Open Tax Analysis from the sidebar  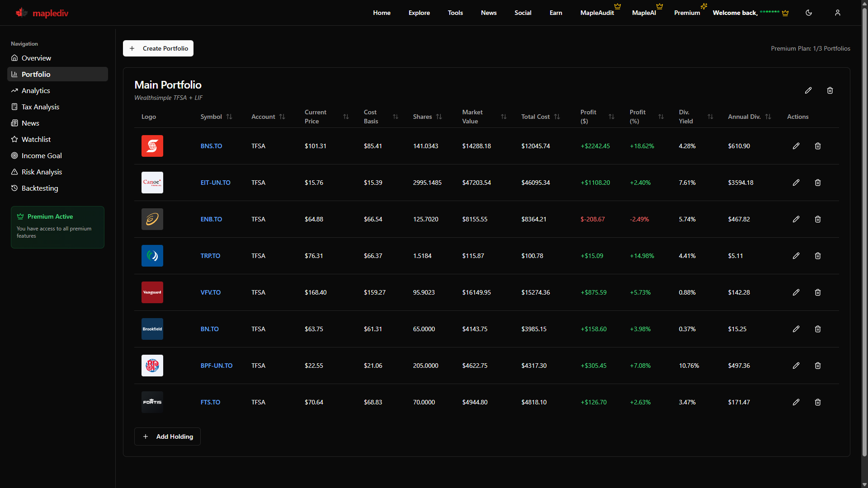click(40, 107)
